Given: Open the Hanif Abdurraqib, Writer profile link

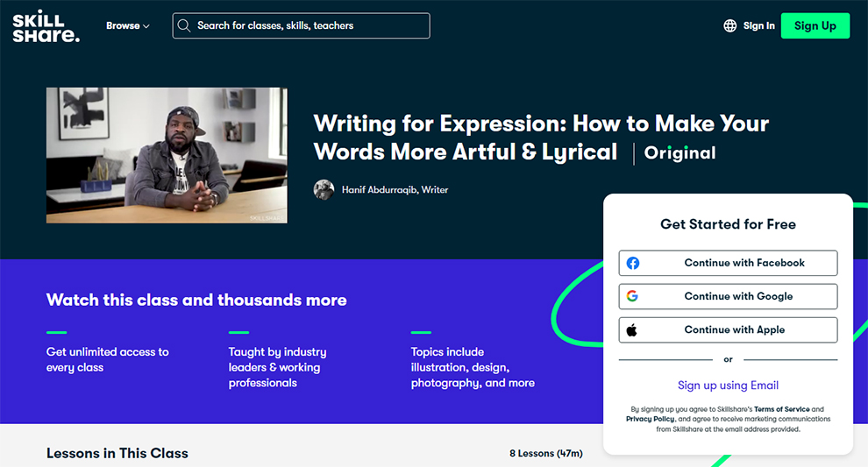Looking at the screenshot, I should pos(395,190).
